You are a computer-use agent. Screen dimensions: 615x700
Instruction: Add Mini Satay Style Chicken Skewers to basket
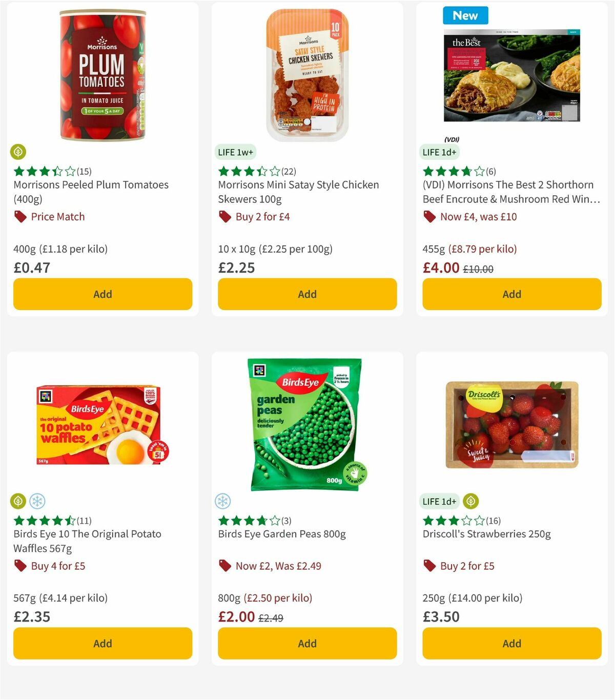[307, 294]
